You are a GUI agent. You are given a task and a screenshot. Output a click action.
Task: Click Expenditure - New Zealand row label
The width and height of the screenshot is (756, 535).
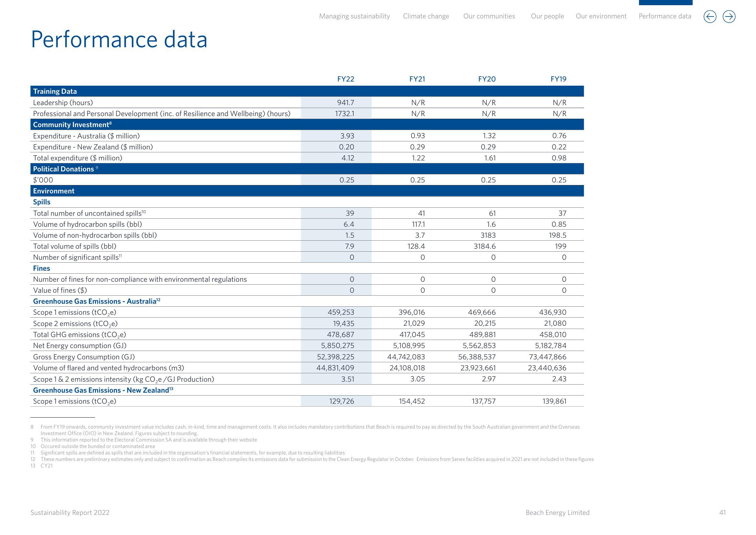tap(93, 147)
